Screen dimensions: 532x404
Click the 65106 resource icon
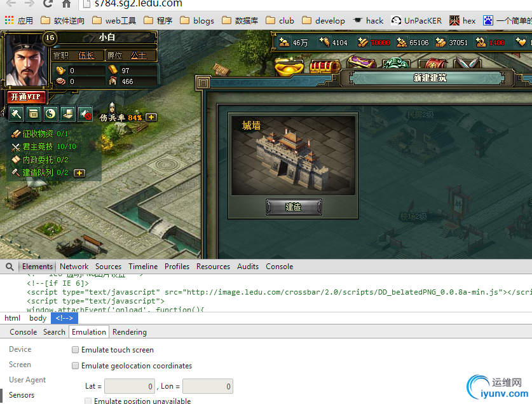402,42
